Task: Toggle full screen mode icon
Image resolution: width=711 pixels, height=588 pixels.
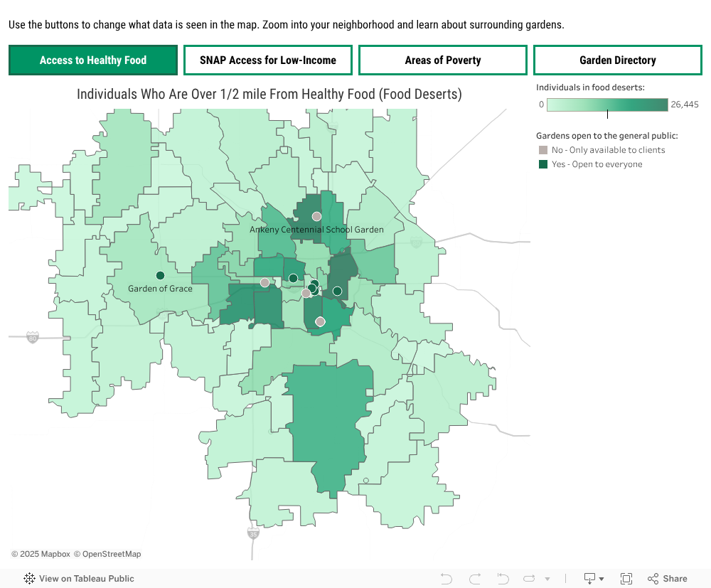Action: (x=626, y=579)
